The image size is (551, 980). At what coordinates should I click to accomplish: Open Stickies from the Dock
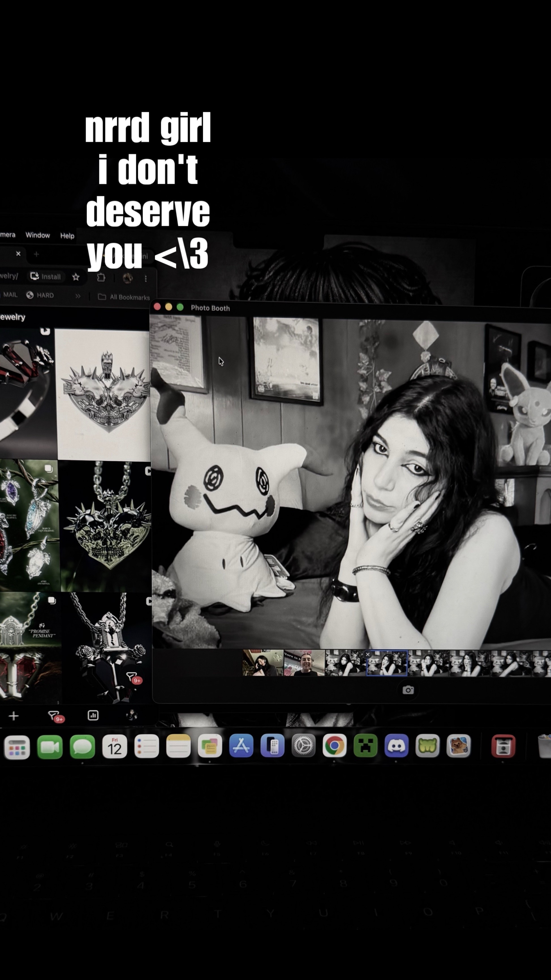pyautogui.click(x=210, y=746)
